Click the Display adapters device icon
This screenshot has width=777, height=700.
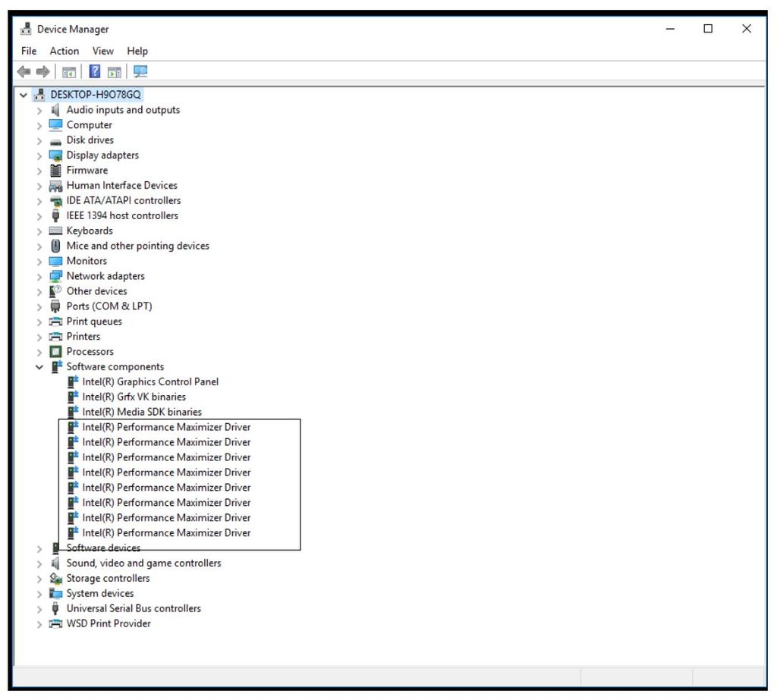tap(55, 155)
